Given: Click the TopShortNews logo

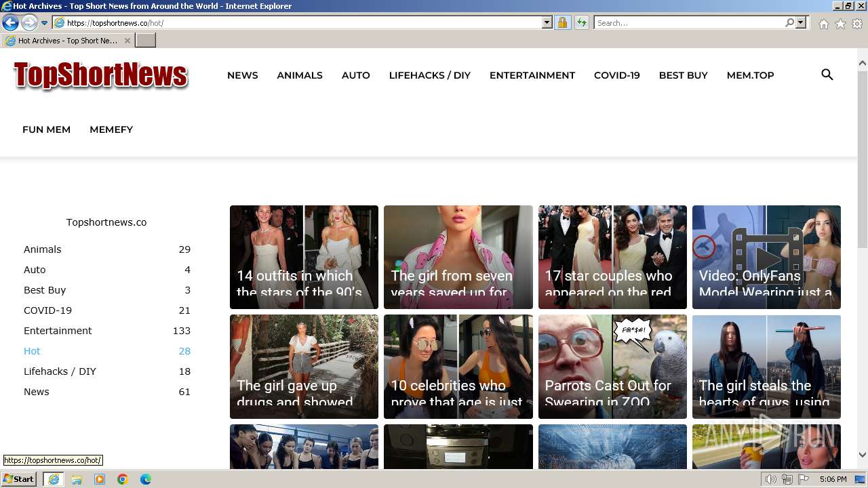Looking at the screenshot, I should tap(100, 75).
